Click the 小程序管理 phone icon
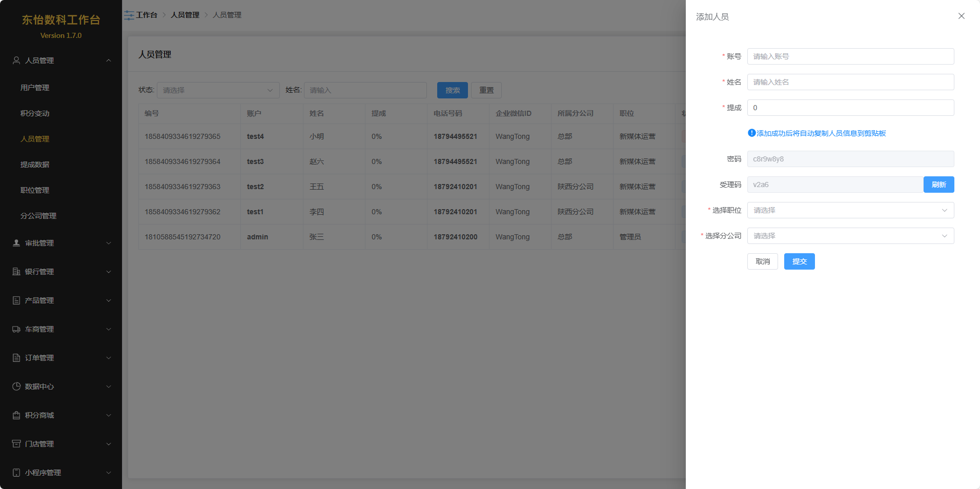The width and height of the screenshot is (980, 489). (x=16, y=473)
